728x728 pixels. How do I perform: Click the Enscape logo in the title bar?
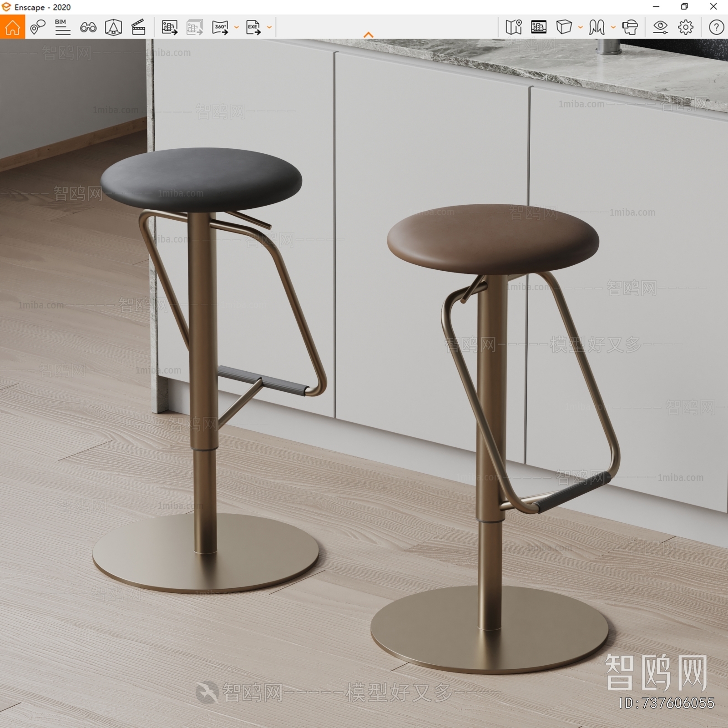point(6,7)
